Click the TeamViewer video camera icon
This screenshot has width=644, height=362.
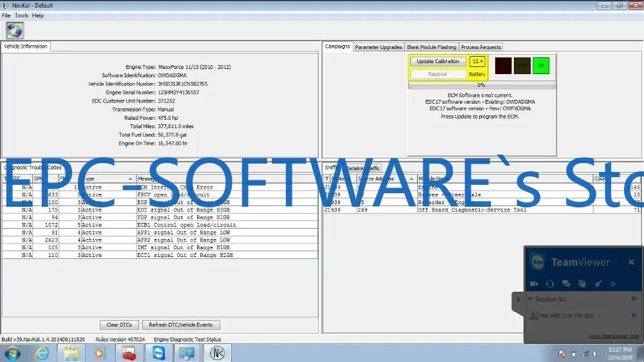(x=534, y=283)
